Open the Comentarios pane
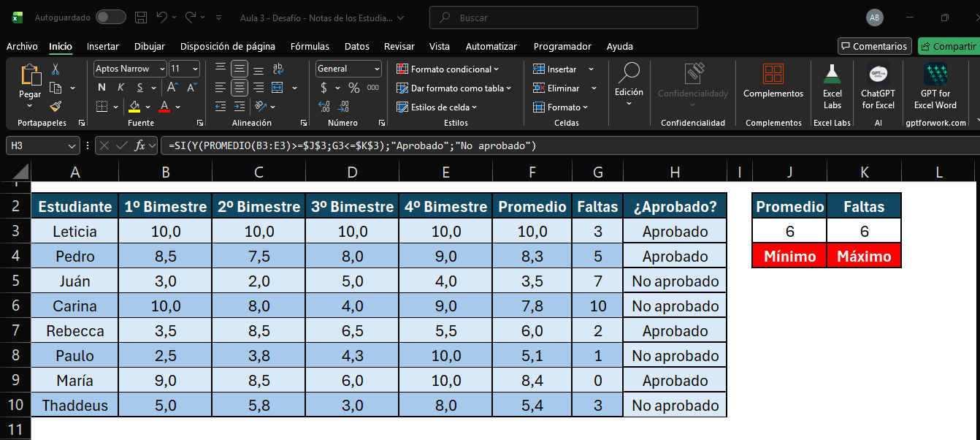 coord(874,45)
